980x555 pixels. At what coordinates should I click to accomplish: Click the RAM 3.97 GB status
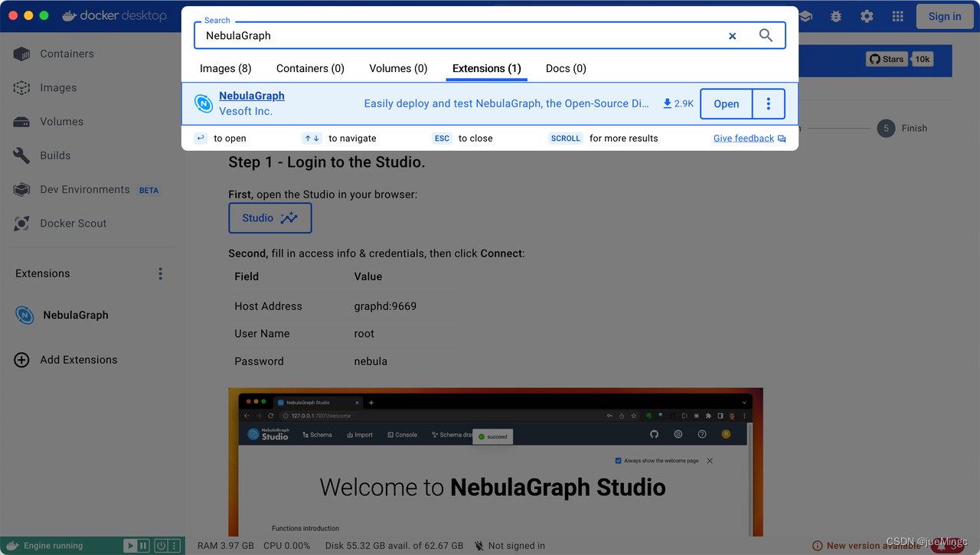tap(225, 546)
